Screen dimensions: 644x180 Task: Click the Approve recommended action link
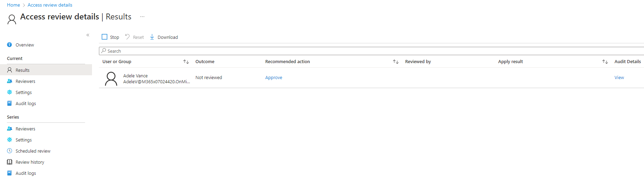274,78
